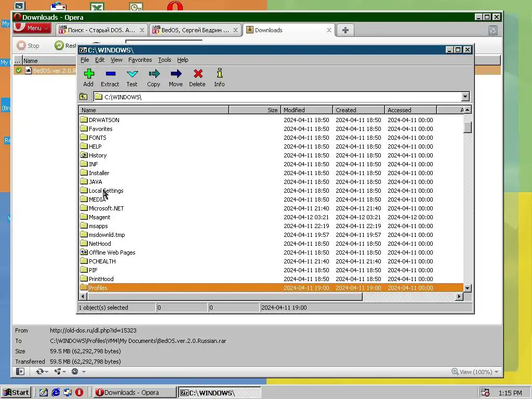Click the C:\WINDOWS\ address path field
The image size is (532, 399).
(277, 97)
